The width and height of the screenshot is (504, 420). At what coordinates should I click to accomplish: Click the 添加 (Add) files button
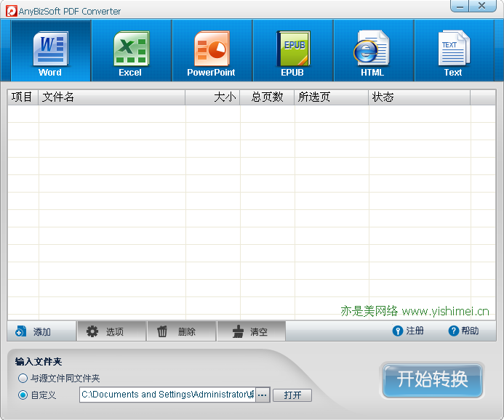[41, 331]
